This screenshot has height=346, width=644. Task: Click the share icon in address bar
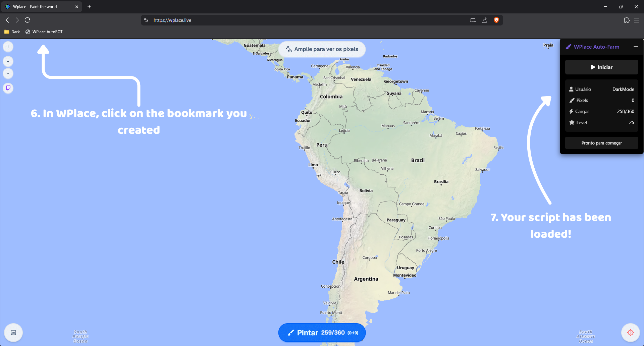pos(484,20)
